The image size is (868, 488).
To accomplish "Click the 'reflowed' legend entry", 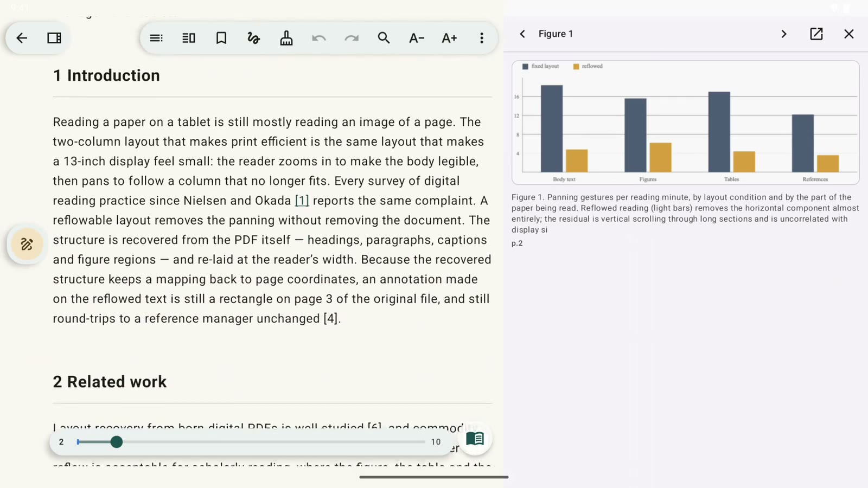I will click(x=588, y=66).
